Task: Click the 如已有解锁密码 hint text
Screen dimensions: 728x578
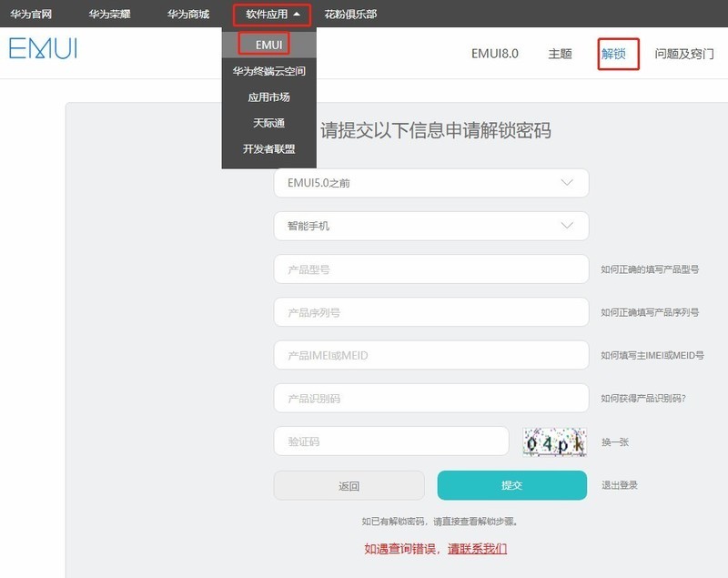Action: click(x=440, y=522)
